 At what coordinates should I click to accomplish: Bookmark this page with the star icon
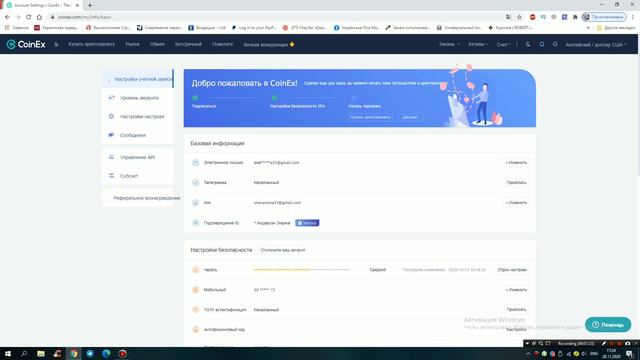coord(519,17)
